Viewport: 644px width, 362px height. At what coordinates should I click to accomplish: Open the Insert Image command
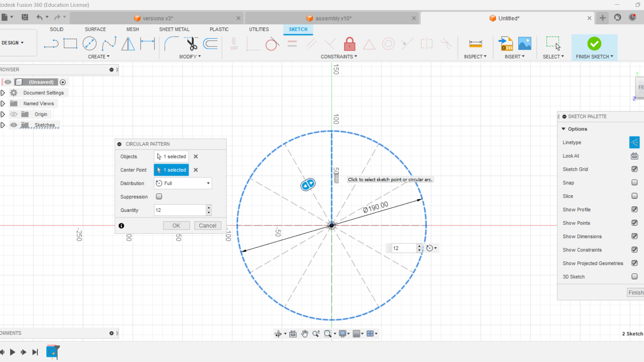tap(525, 43)
